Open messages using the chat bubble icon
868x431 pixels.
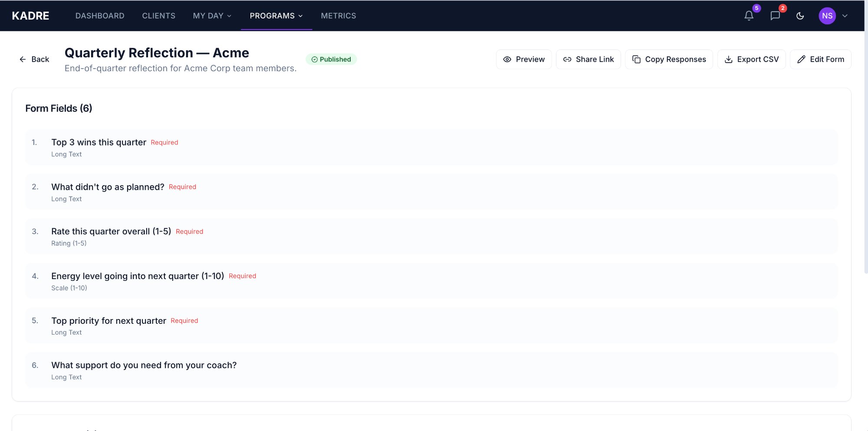[x=775, y=16]
